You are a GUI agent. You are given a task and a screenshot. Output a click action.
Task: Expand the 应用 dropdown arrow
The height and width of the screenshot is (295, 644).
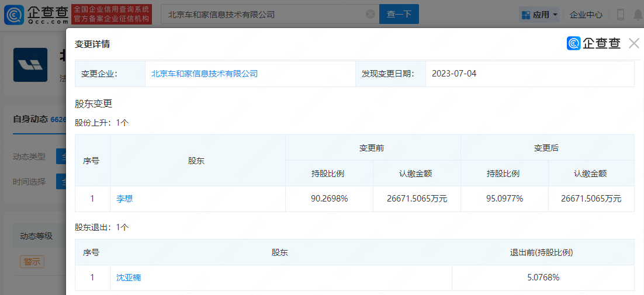coord(555,15)
